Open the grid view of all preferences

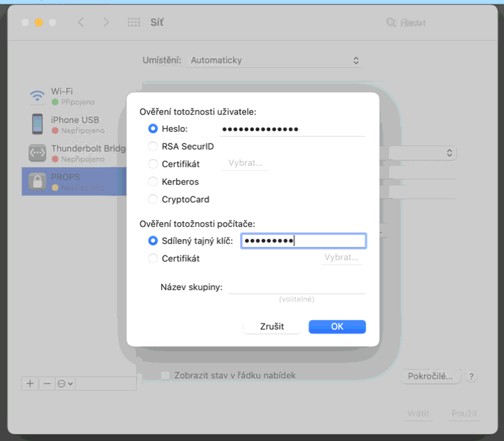[134, 22]
